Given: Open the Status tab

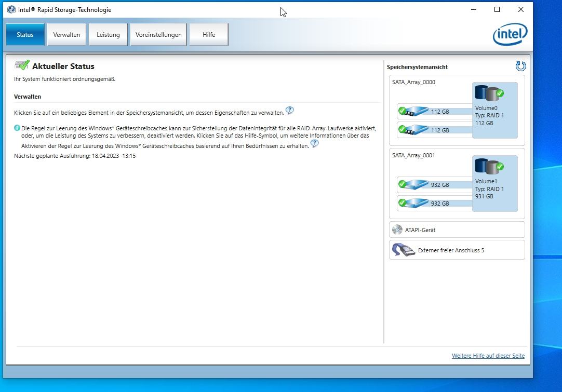Looking at the screenshot, I should tap(25, 34).
